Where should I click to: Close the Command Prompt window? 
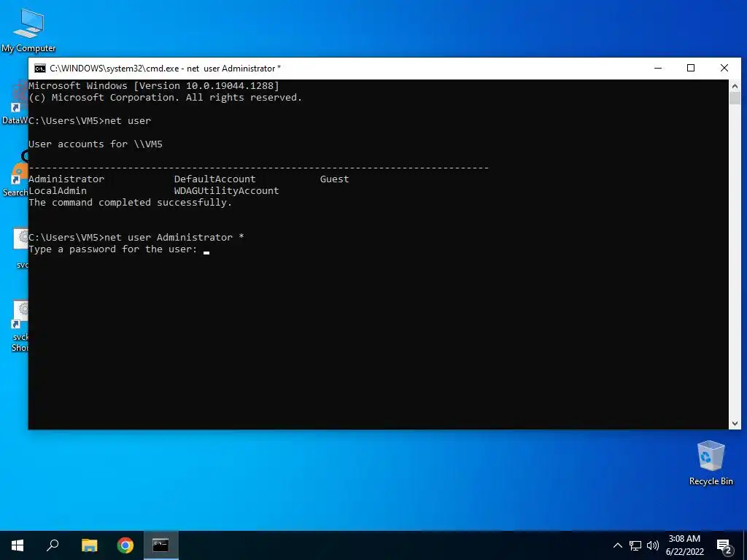click(724, 68)
